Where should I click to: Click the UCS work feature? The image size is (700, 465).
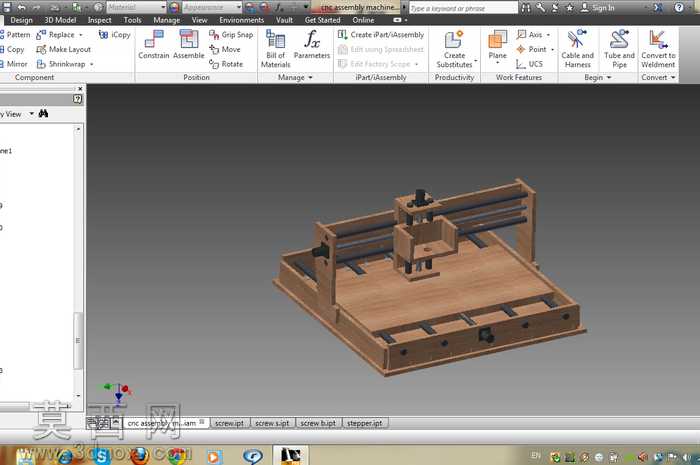point(529,64)
